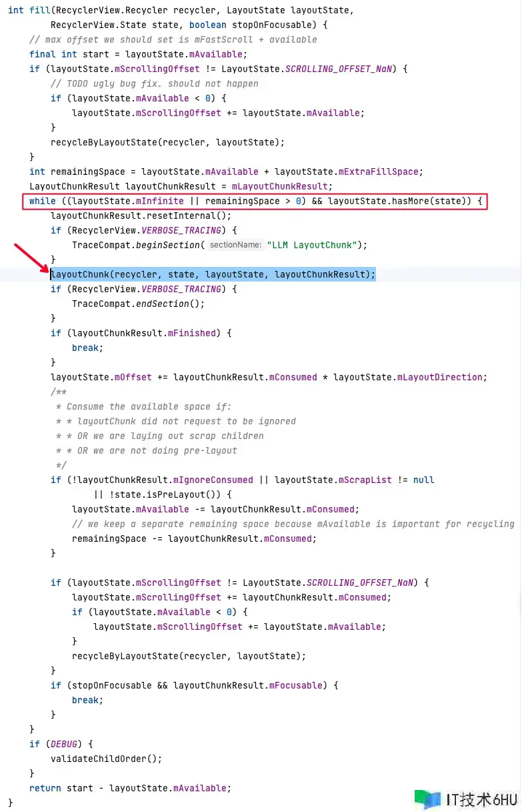Click the 'validateChildOrder();' call

tap(107, 759)
